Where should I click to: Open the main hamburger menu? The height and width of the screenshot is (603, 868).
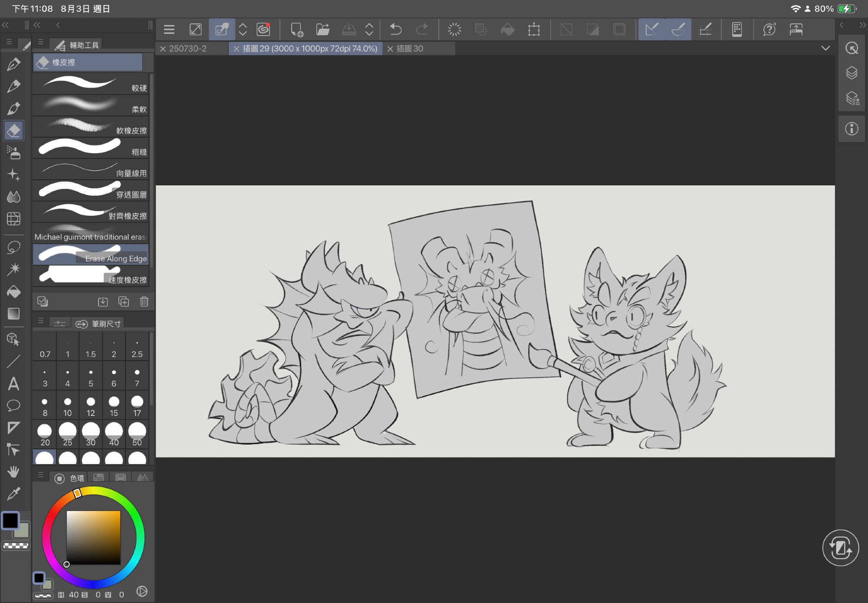tap(169, 30)
